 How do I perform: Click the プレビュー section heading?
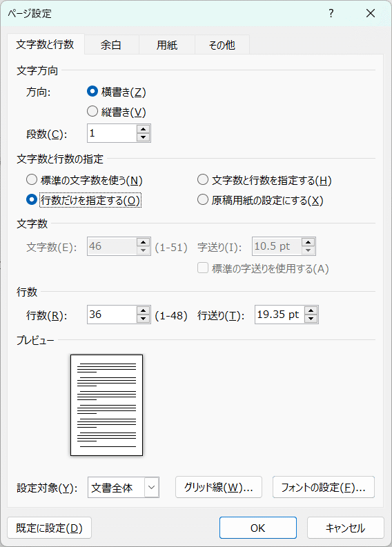pyautogui.click(x=35, y=340)
